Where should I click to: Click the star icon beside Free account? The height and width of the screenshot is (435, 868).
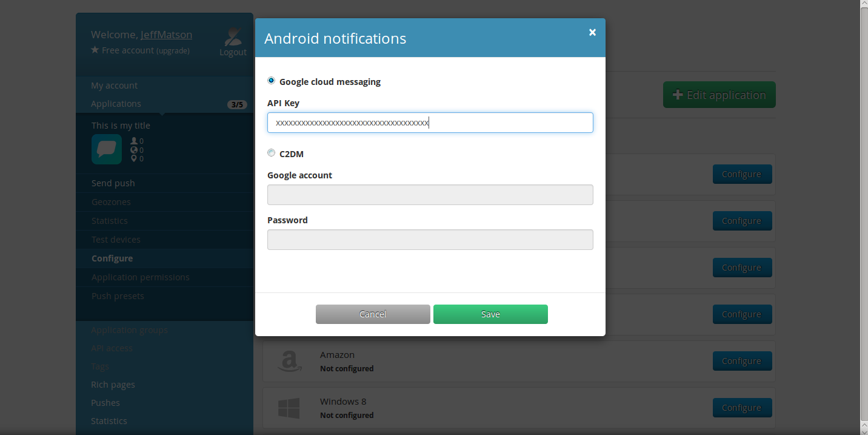click(x=95, y=50)
